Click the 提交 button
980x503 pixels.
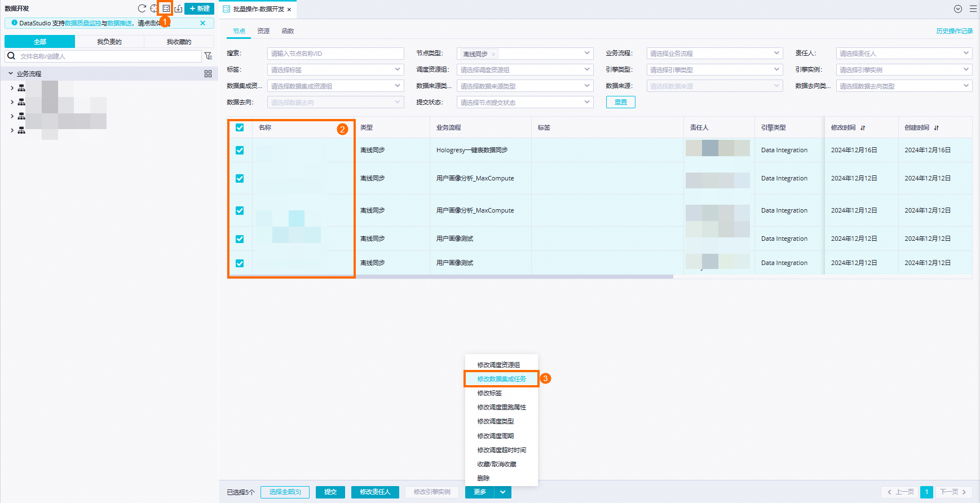[x=330, y=492]
